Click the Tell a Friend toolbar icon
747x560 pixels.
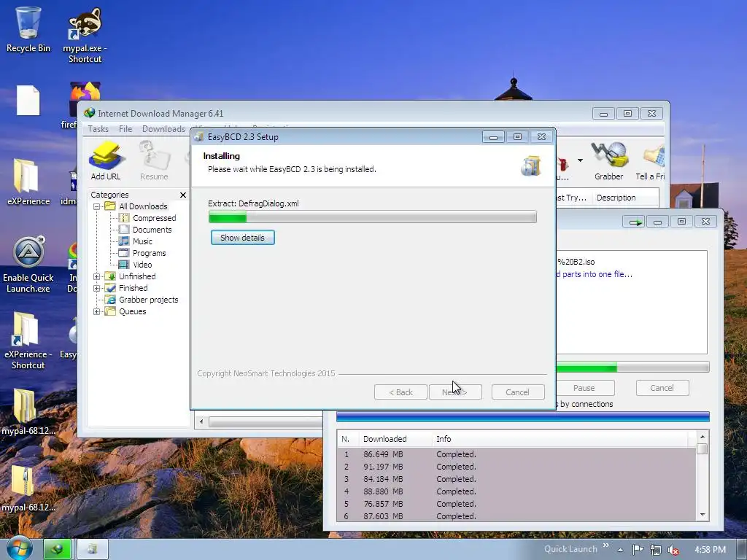(x=651, y=160)
